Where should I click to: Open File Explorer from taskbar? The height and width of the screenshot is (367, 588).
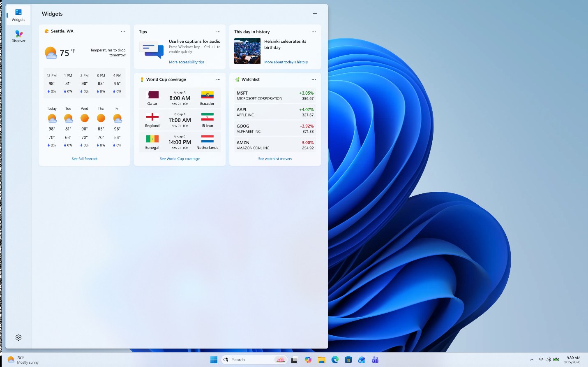[x=322, y=360]
